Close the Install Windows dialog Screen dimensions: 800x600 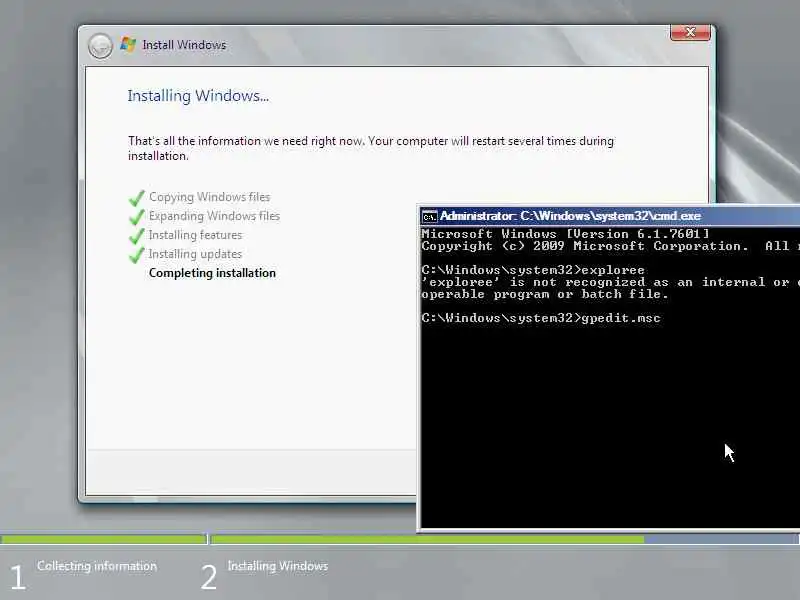tap(690, 32)
